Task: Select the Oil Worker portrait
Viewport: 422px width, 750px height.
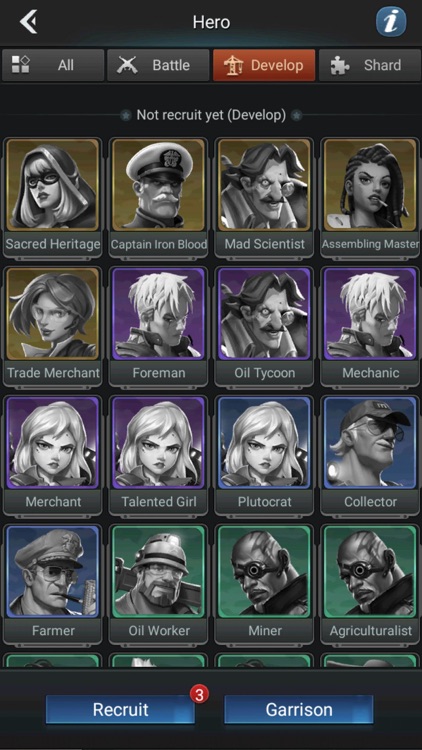Action: point(158,571)
